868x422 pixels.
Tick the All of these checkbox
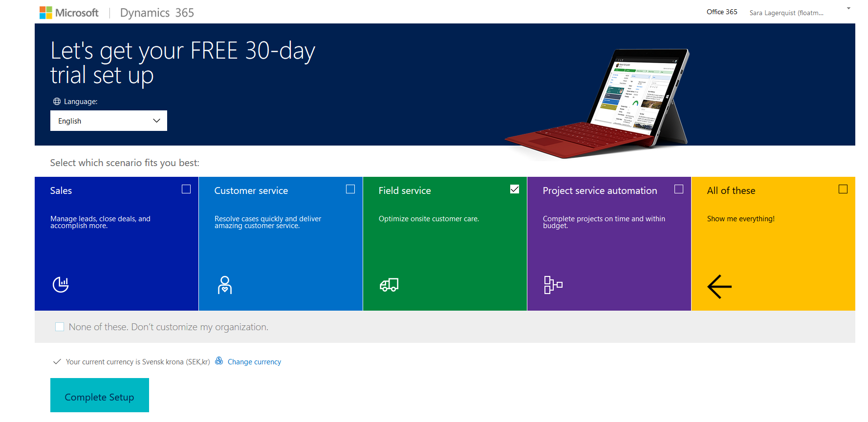pyautogui.click(x=843, y=189)
